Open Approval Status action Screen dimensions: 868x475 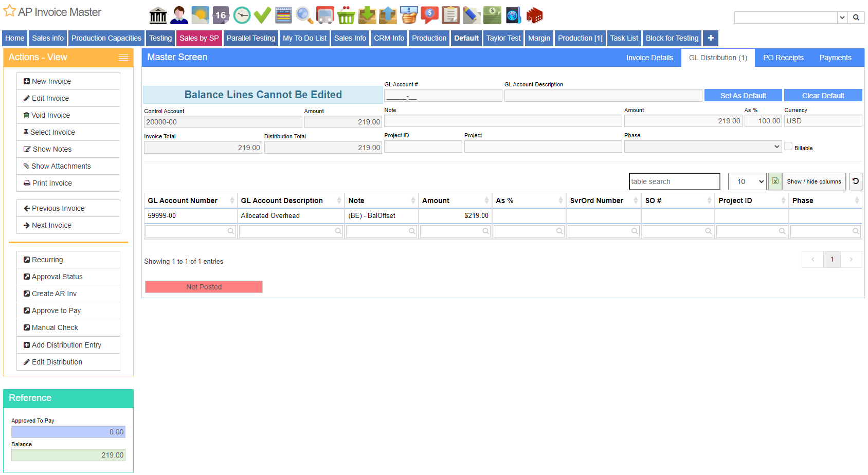68,277
